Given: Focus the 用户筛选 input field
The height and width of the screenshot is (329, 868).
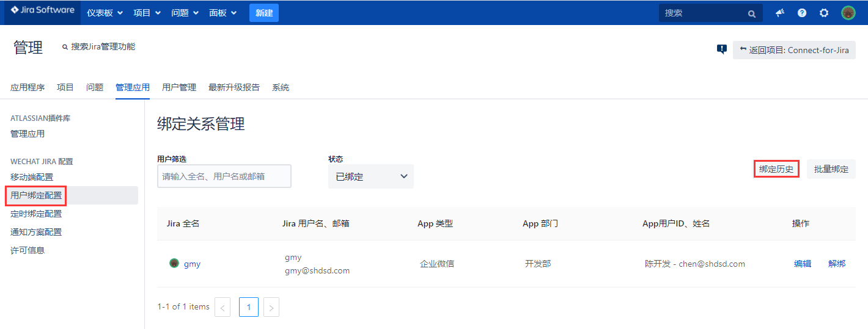Looking at the screenshot, I should click(224, 176).
